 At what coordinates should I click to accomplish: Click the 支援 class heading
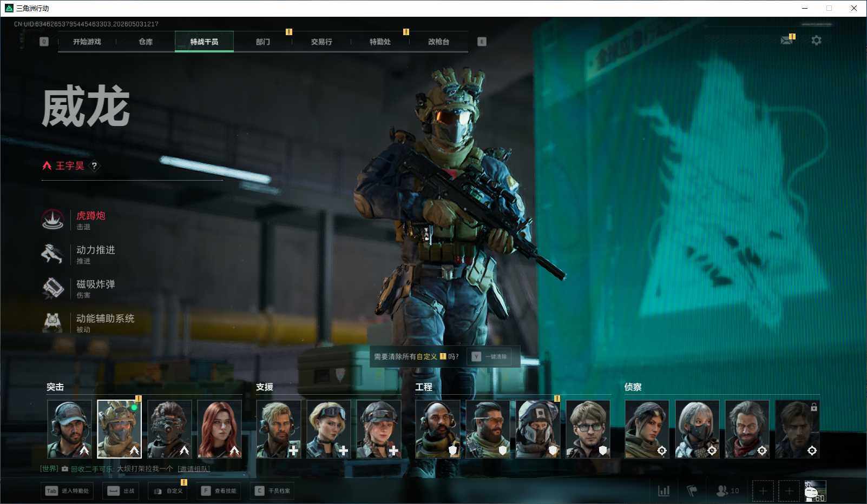click(x=265, y=387)
